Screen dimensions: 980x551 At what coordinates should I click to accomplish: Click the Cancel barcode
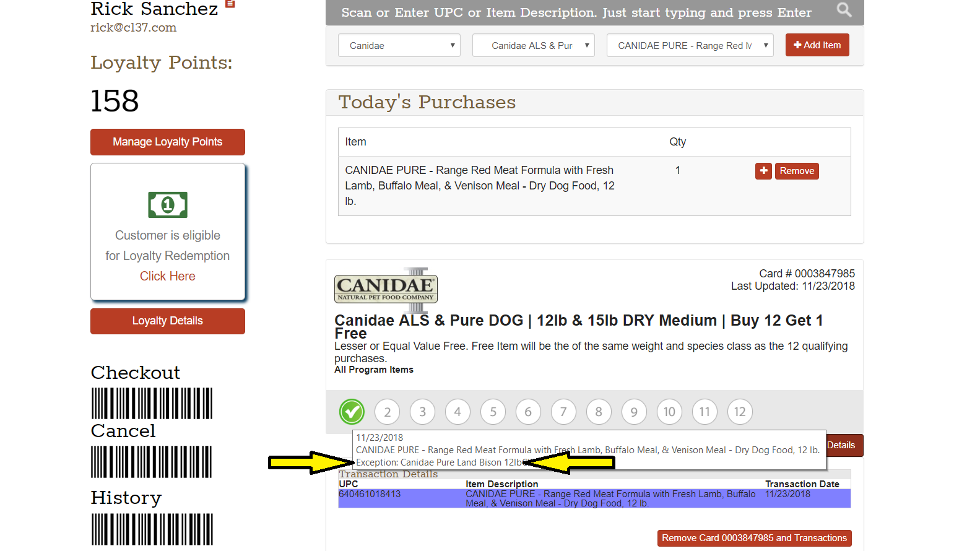[x=152, y=462]
